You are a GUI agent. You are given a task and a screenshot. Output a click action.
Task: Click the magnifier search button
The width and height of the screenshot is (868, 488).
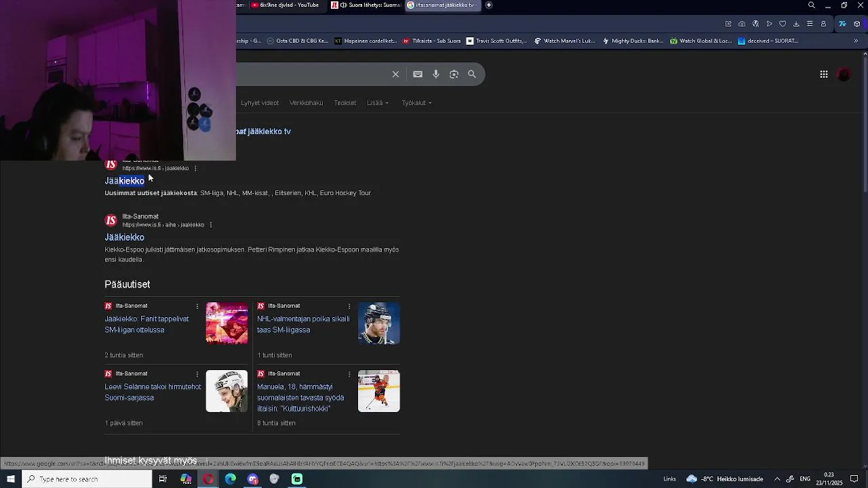click(x=472, y=75)
